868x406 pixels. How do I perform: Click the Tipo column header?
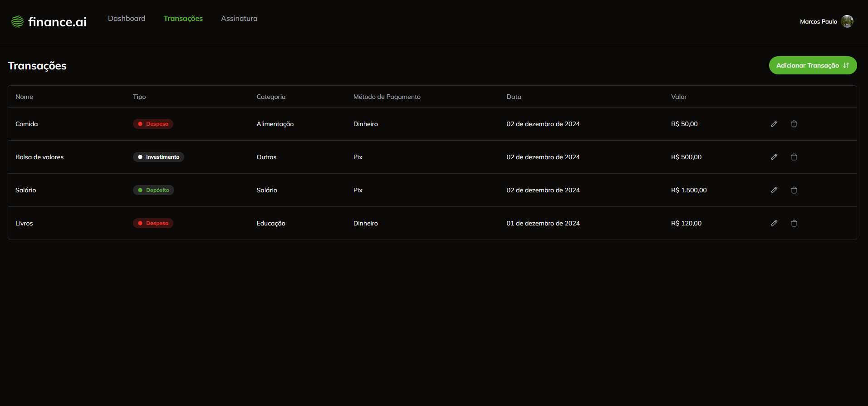tap(139, 97)
